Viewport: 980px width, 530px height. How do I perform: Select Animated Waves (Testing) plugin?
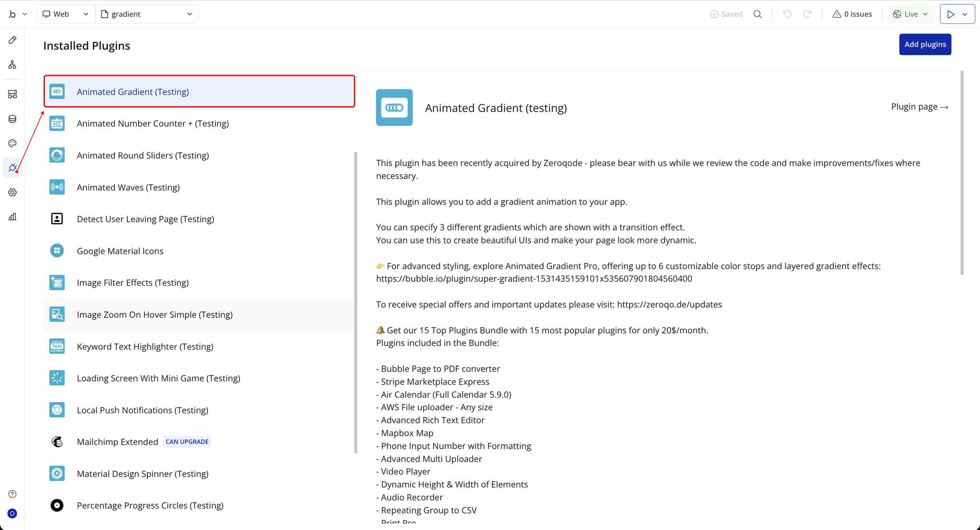pos(128,188)
